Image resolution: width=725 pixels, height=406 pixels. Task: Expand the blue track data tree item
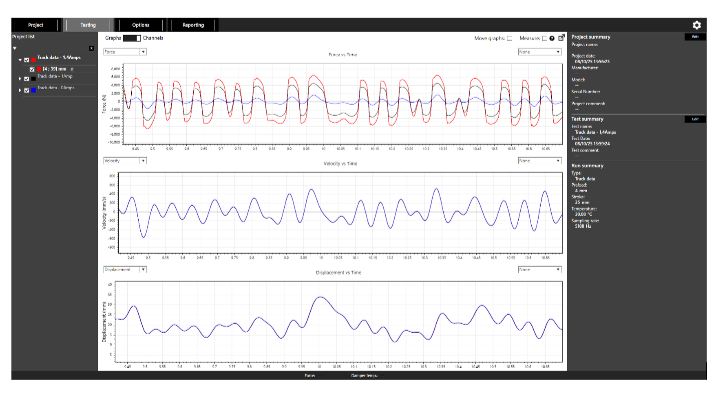pyautogui.click(x=19, y=89)
